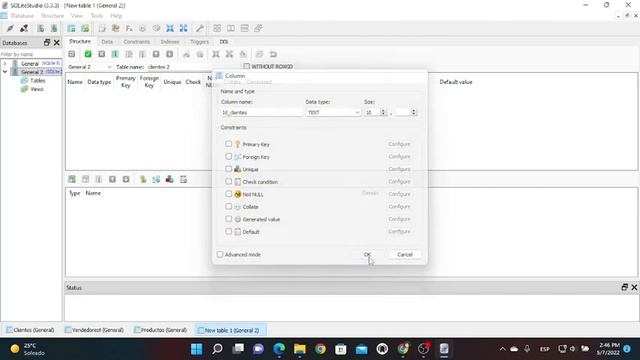Toggle the Advanced mode checkbox
This screenshot has height=360, width=640.
point(220,254)
